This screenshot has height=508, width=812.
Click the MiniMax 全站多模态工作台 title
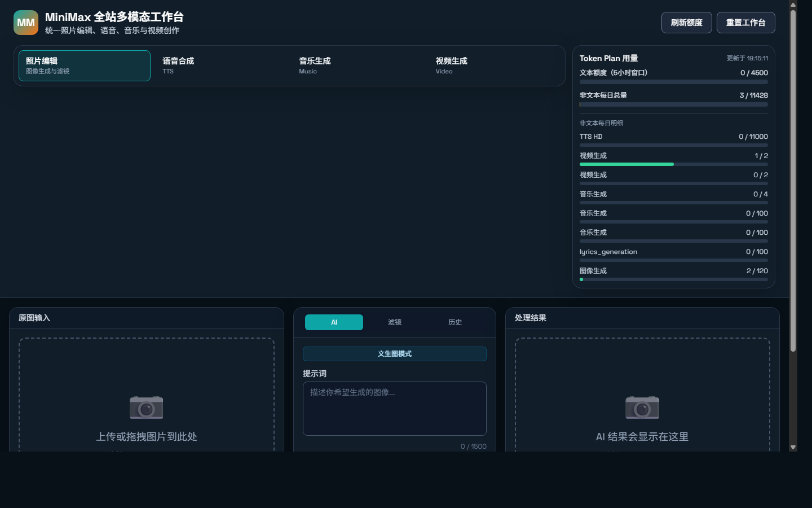pos(114,17)
